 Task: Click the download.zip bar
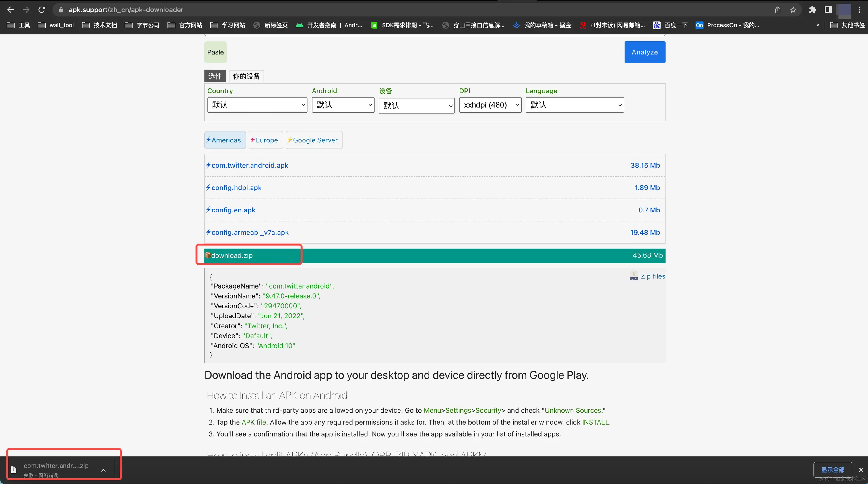pyautogui.click(x=435, y=255)
